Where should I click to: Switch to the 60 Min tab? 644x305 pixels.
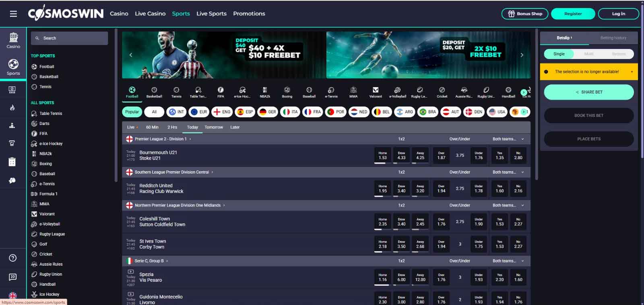[152, 127]
